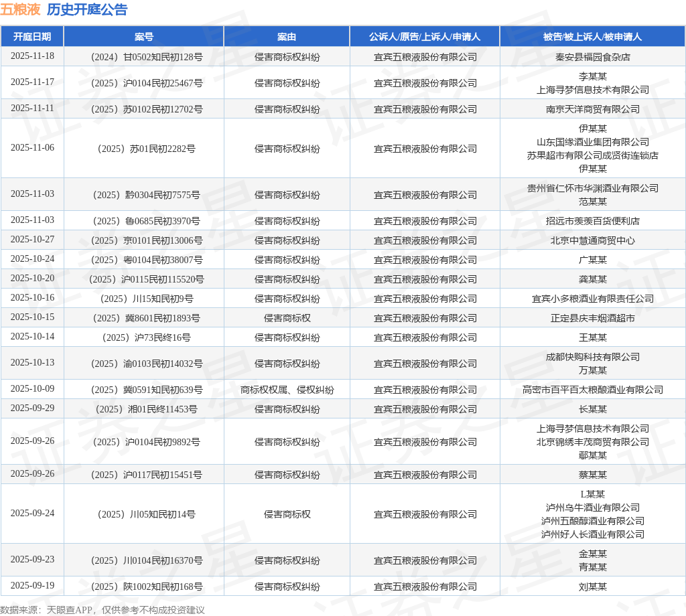Click case number (2024)甘0502知民初128号

click(147, 57)
